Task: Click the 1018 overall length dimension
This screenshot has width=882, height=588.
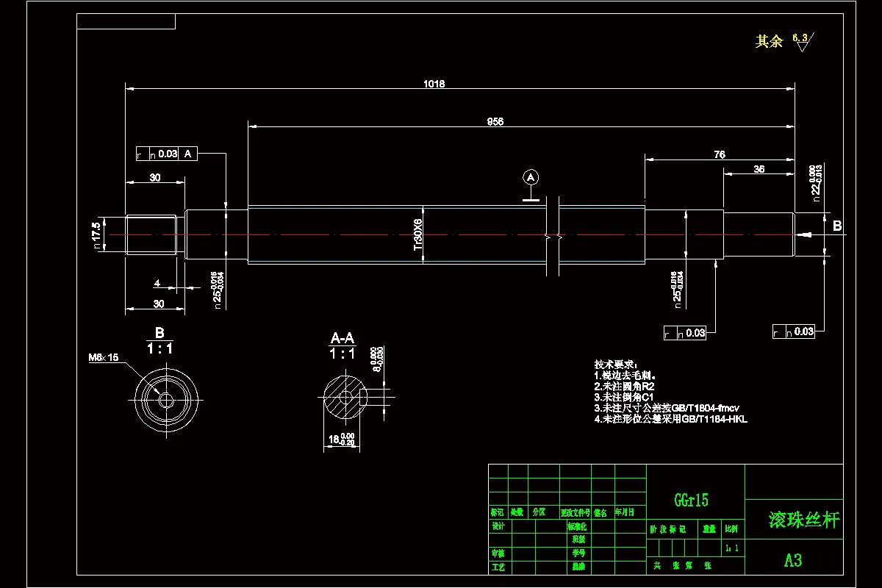Action: coord(434,84)
